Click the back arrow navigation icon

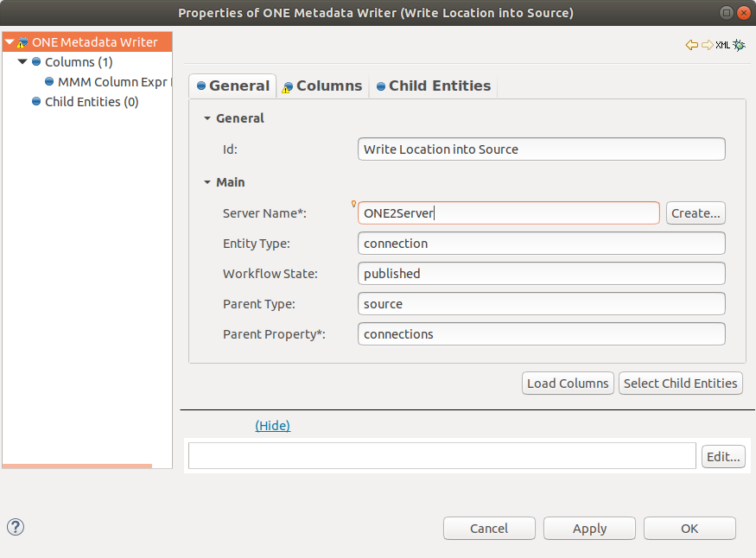coord(691,45)
